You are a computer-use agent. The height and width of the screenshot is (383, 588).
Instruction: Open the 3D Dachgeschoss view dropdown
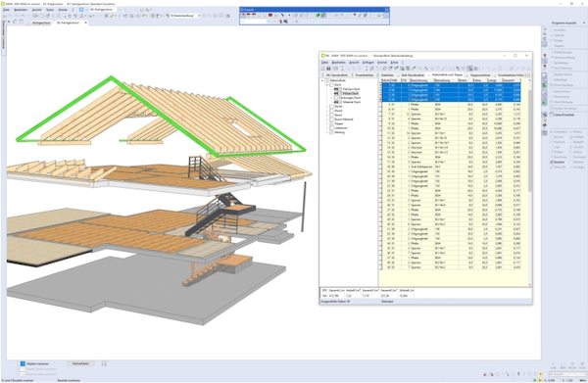click(x=121, y=10)
